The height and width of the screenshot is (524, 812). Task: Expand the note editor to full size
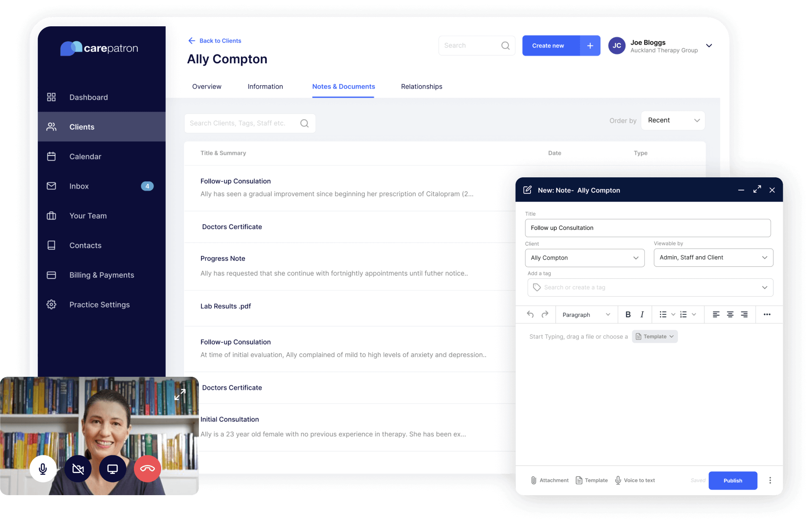click(x=757, y=190)
